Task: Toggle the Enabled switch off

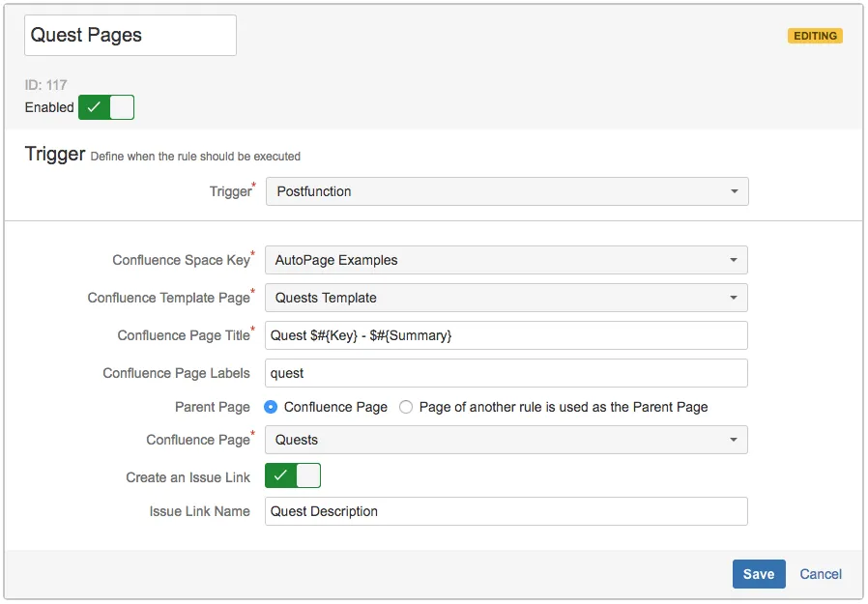Action: (106, 107)
